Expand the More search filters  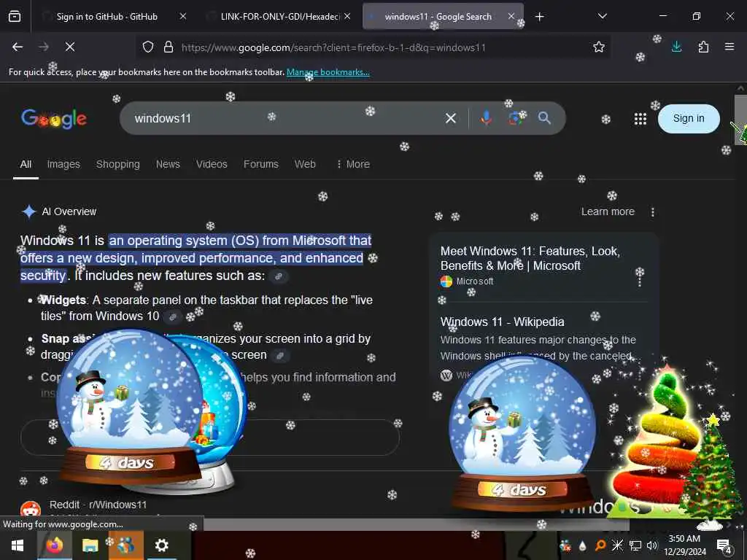[x=353, y=164]
